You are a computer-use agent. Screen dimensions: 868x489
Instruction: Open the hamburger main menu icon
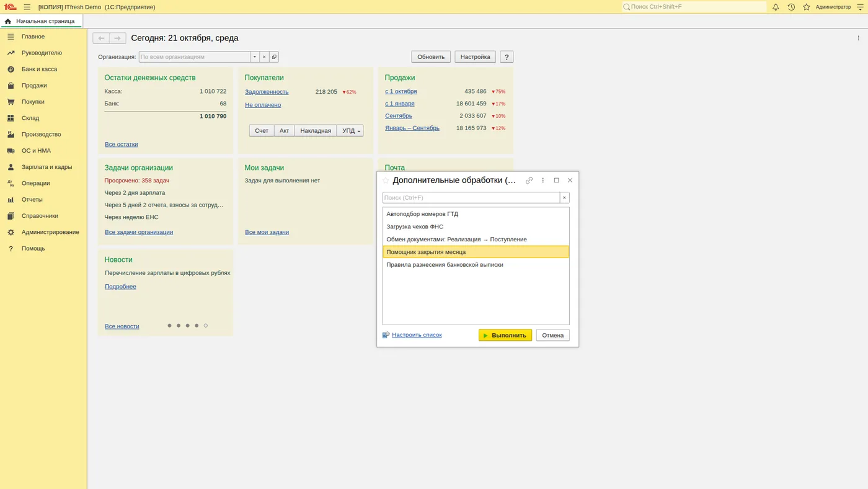tap(27, 7)
